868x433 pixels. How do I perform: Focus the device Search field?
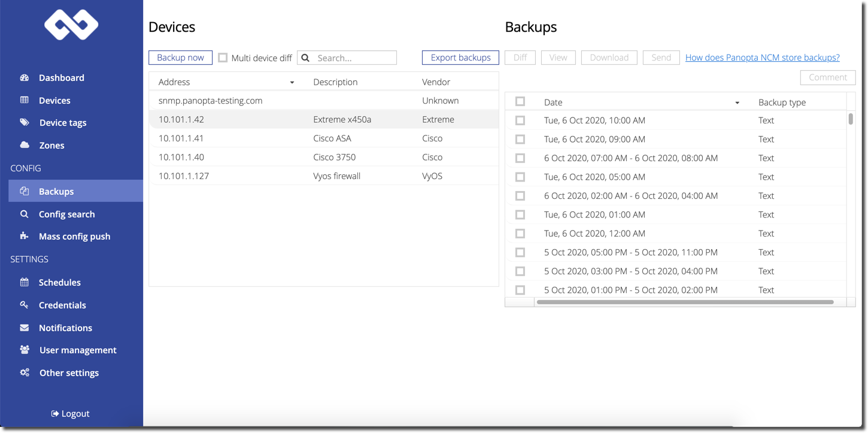coord(347,57)
